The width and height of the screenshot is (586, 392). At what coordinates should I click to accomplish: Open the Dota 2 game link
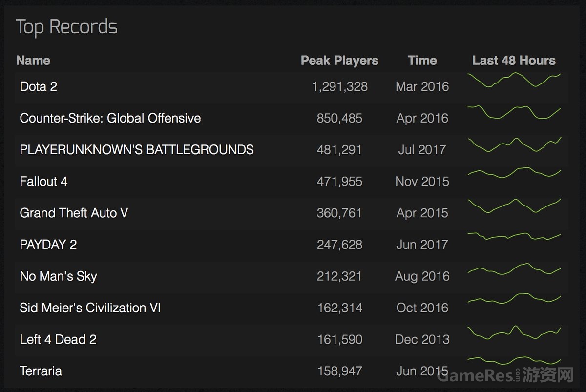pos(39,86)
